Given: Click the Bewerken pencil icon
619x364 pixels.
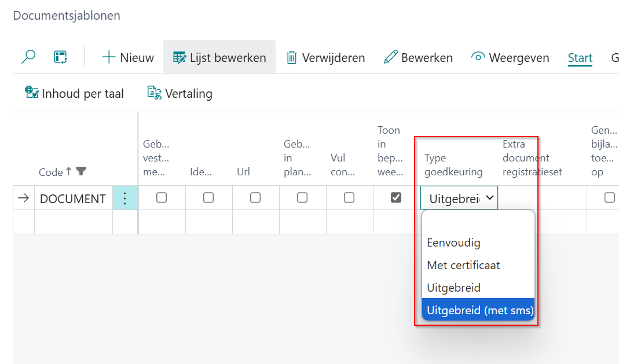Looking at the screenshot, I should pyautogui.click(x=391, y=57).
